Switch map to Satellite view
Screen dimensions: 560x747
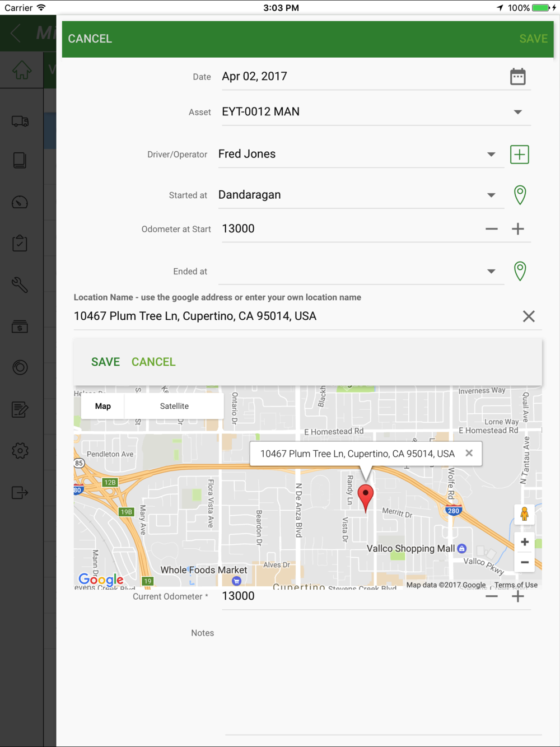(x=174, y=406)
